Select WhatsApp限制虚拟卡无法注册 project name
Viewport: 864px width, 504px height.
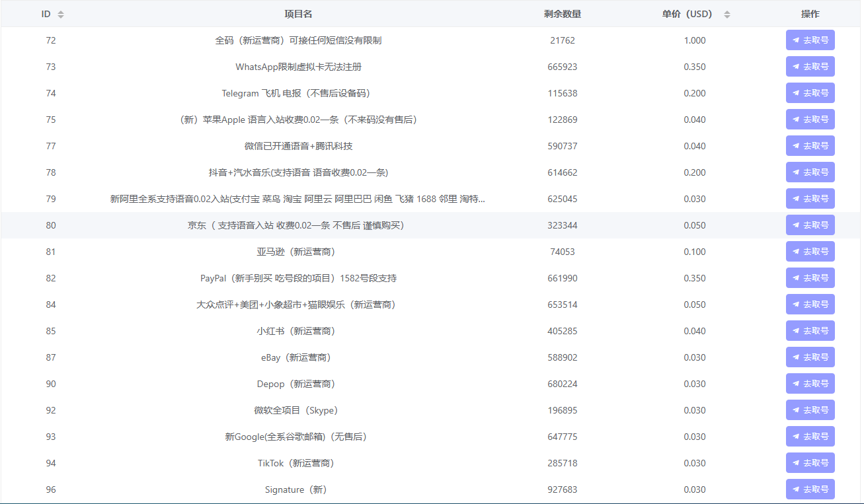click(298, 67)
